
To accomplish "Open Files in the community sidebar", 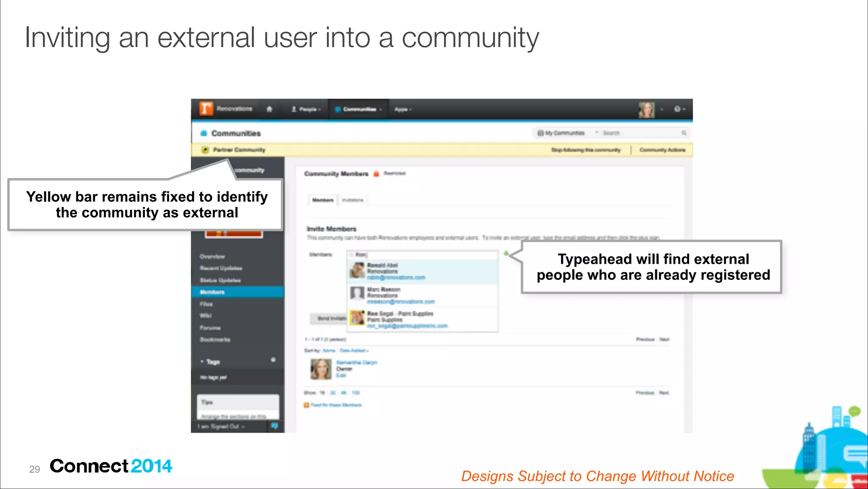I will [206, 304].
